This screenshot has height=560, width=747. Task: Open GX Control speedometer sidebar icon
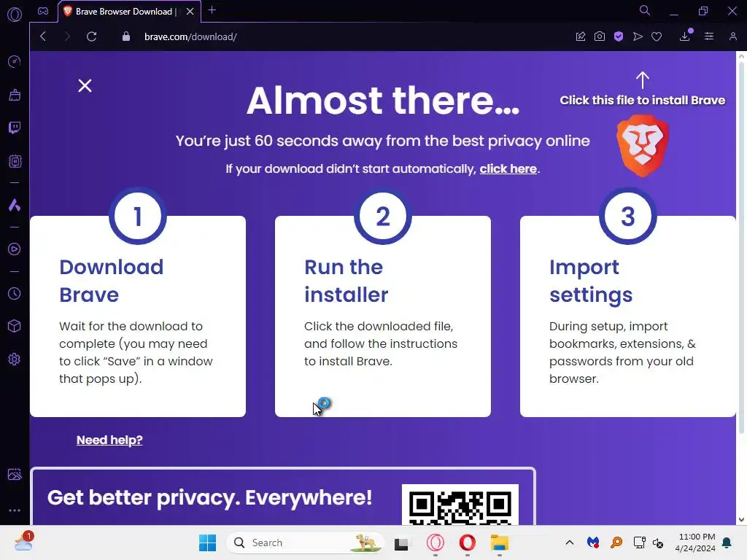[x=15, y=61]
